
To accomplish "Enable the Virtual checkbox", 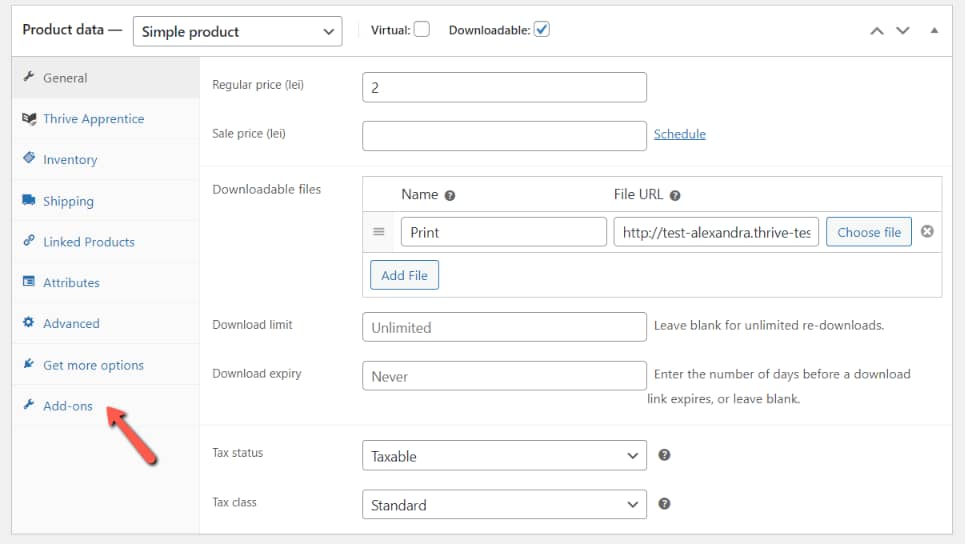I will (422, 29).
